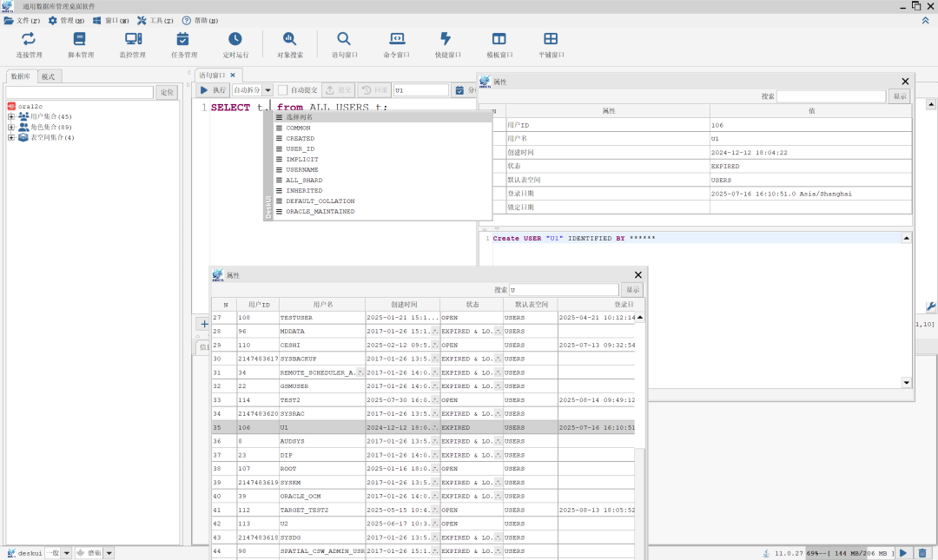938x560 pixels.
Task: Switch to 横板窗口 layout
Action: pyautogui.click(x=499, y=45)
